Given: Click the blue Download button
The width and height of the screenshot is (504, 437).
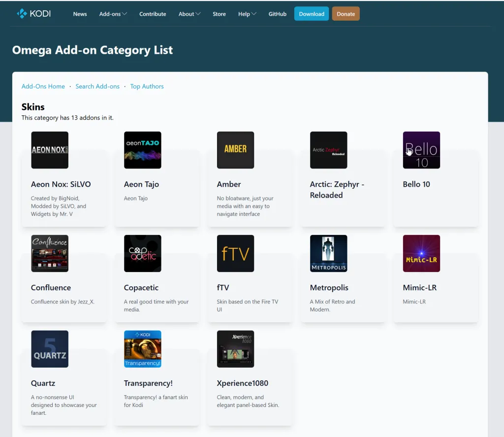Looking at the screenshot, I should point(312,14).
